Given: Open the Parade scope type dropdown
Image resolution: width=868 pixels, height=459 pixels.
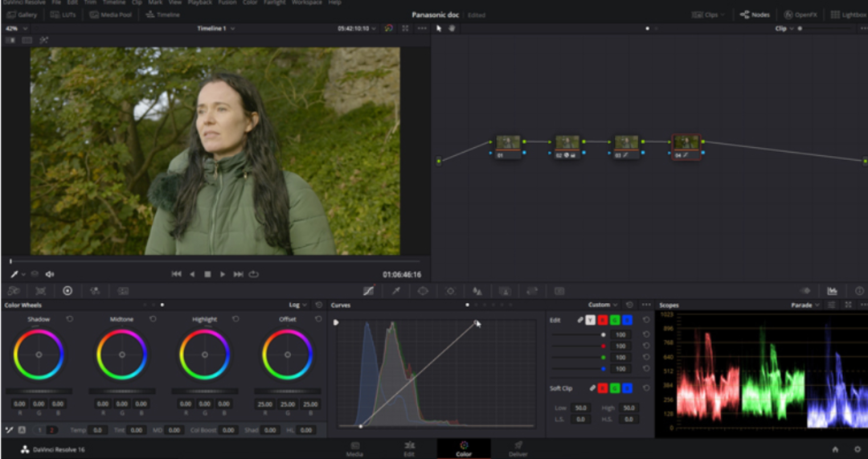Looking at the screenshot, I should coord(805,305).
